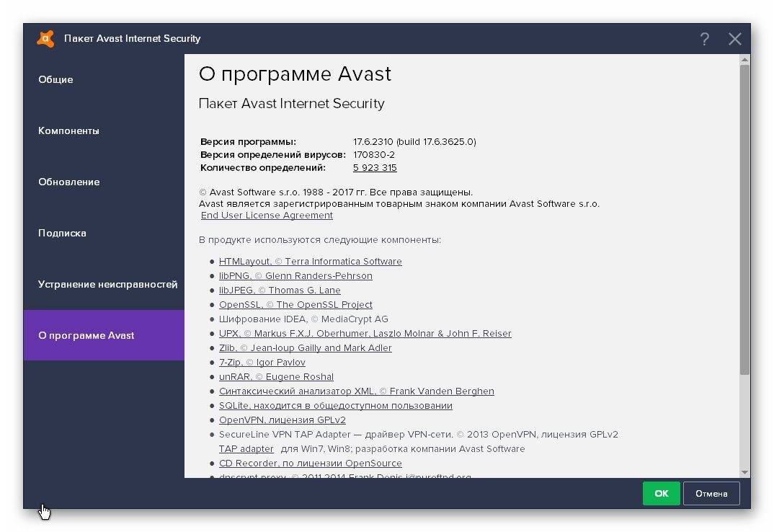Open help via the question mark icon
The width and height of the screenshot is (774, 532).
pos(704,38)
